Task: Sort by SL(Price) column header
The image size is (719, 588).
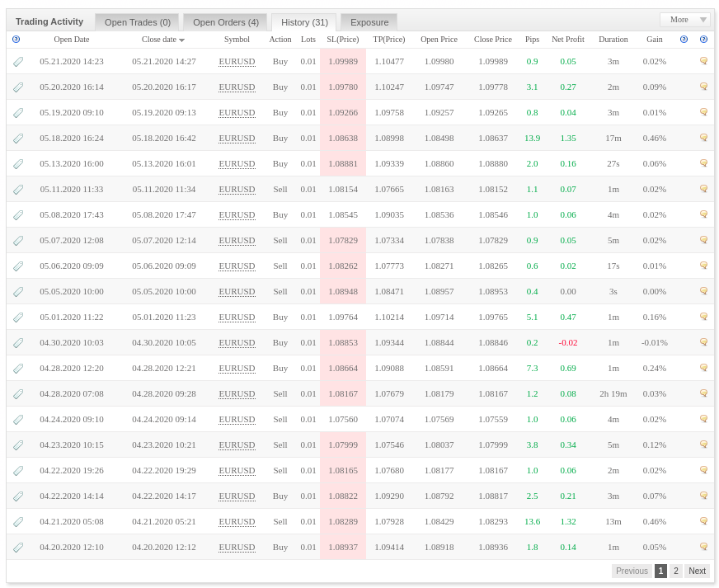Action: [x=342, y=40]
